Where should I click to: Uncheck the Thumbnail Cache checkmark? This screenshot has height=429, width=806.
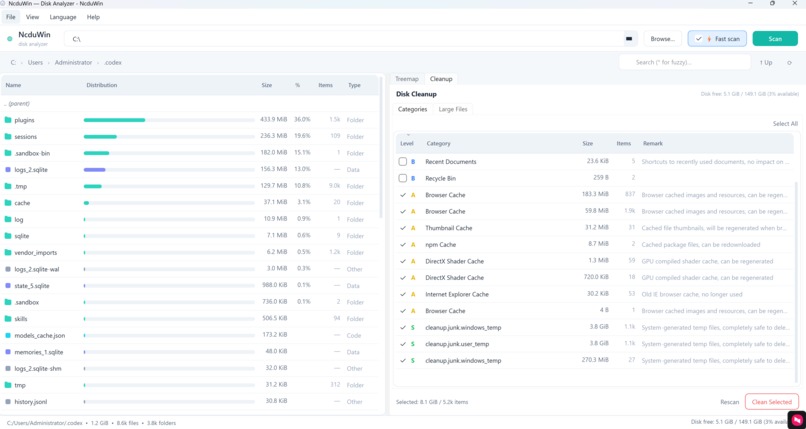403,228
